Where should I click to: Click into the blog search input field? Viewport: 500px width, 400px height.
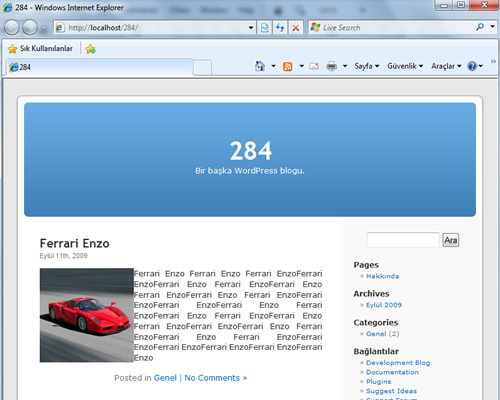403,240
